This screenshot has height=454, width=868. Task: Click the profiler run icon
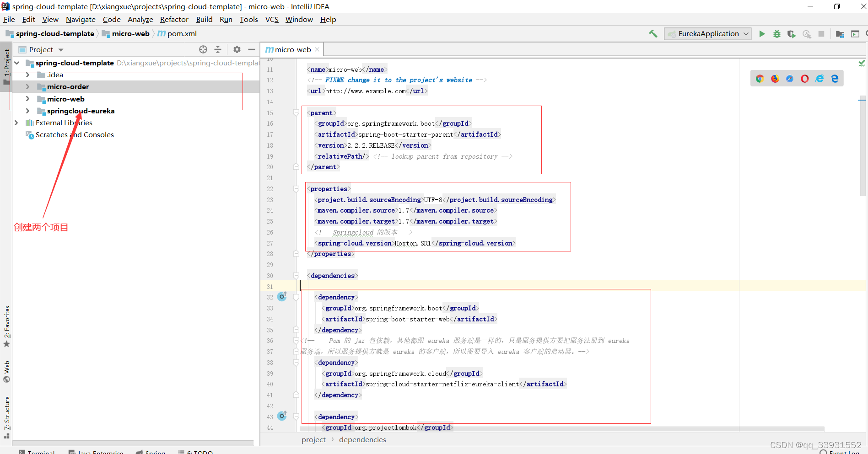[x=806, y=34]
